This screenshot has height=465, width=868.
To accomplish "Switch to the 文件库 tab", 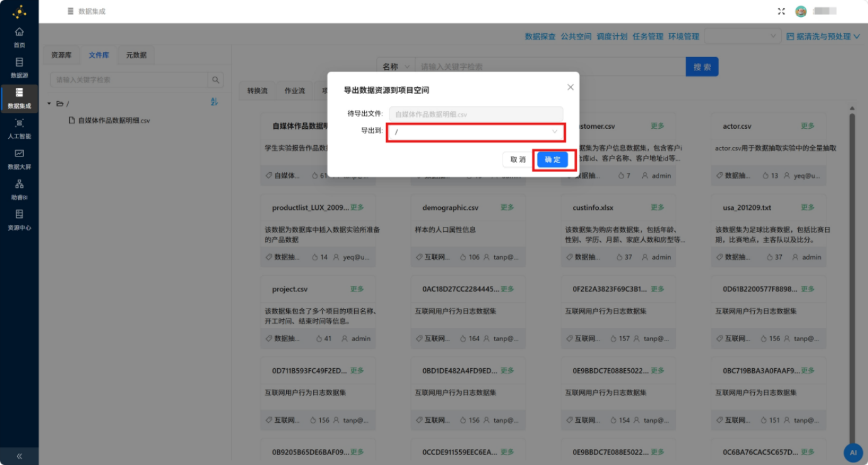I will tap(99, 55).
